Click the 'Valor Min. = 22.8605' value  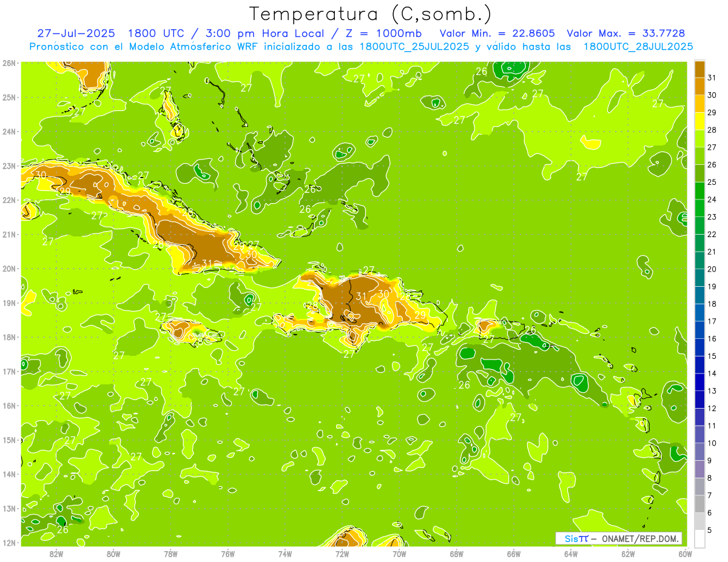[497, 33]
